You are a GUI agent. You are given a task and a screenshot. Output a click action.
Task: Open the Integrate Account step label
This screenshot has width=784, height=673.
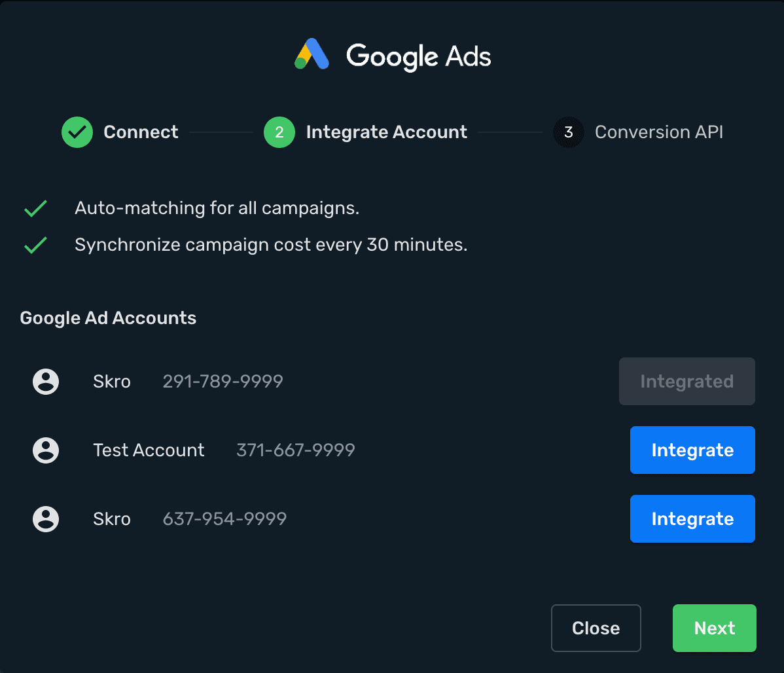(x=387, y=132)
